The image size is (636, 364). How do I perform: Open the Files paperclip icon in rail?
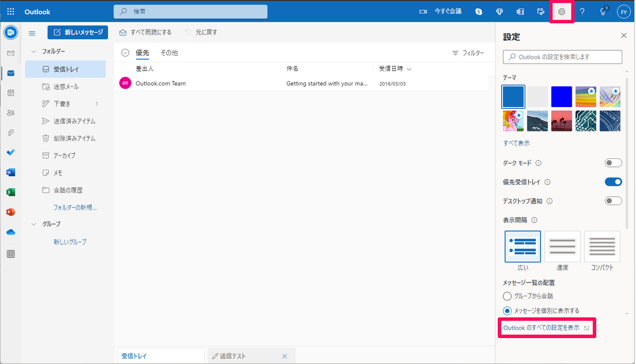pyautogui.click(x=11, y=132)
